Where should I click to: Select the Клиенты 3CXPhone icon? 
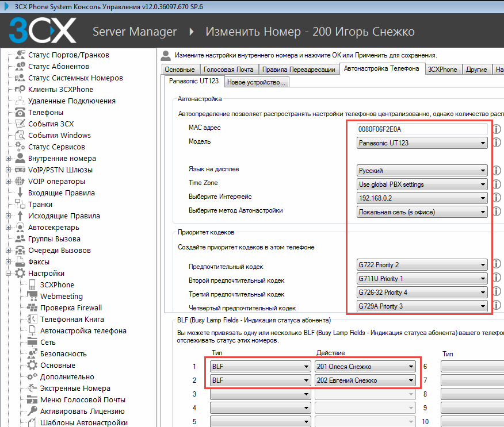tap(20, 89)
